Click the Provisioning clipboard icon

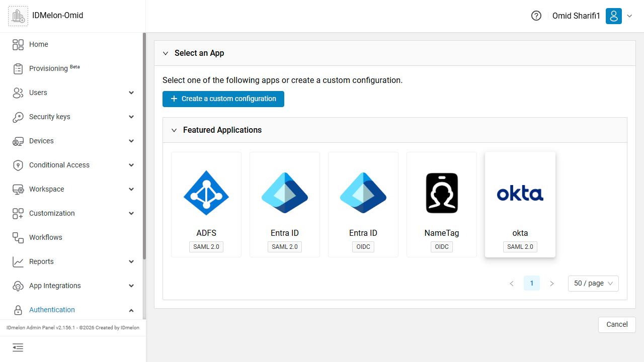(x=18, y=68)
